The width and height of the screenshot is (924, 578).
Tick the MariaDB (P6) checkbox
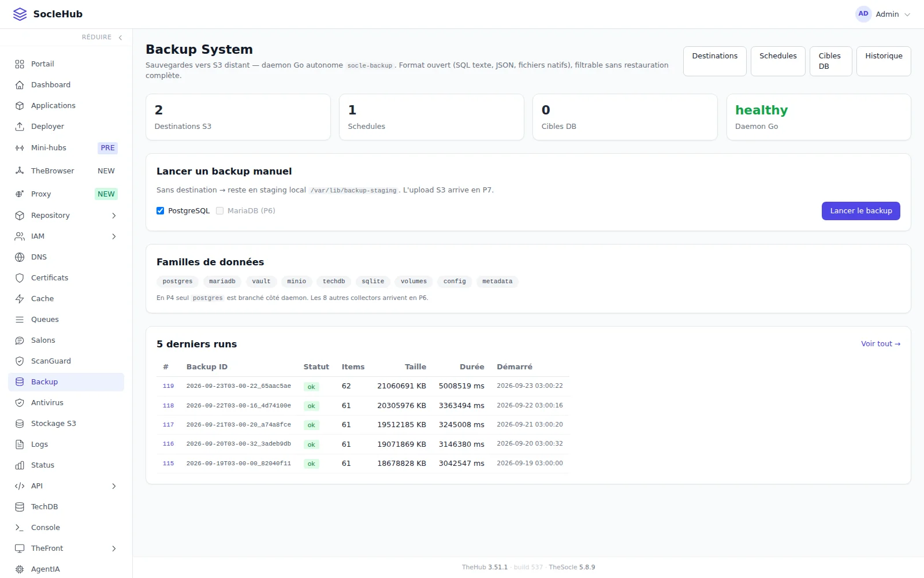tap(219, 211)
